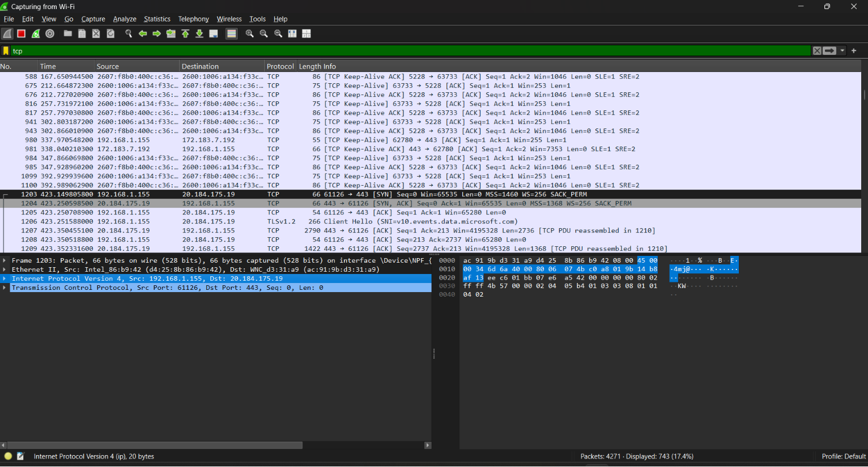868x467 pixels.
Task: Open capture file properties status icon
Action: 20,456
